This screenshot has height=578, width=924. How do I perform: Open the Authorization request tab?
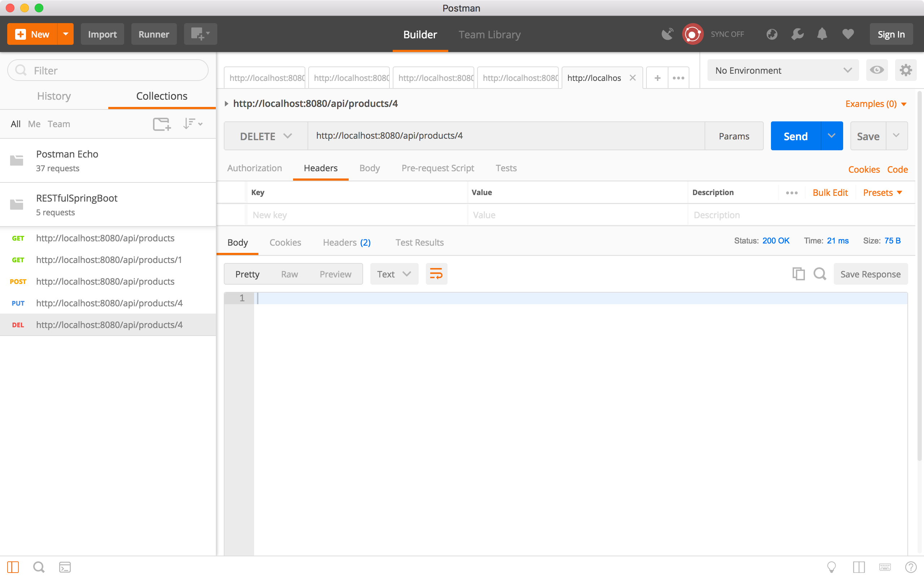(254, 168)
